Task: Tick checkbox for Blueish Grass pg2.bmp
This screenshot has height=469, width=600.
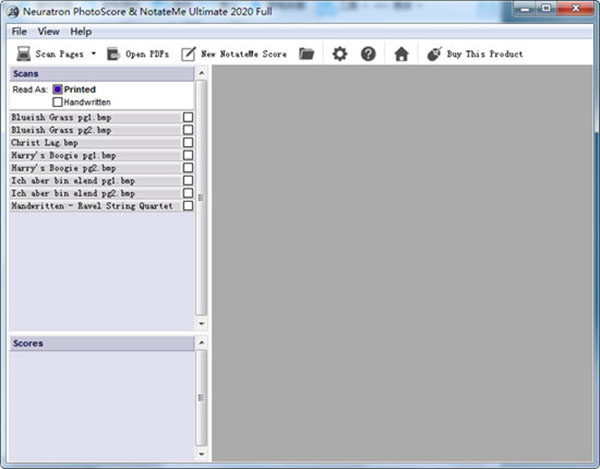Action: click(x=188, y=130)
